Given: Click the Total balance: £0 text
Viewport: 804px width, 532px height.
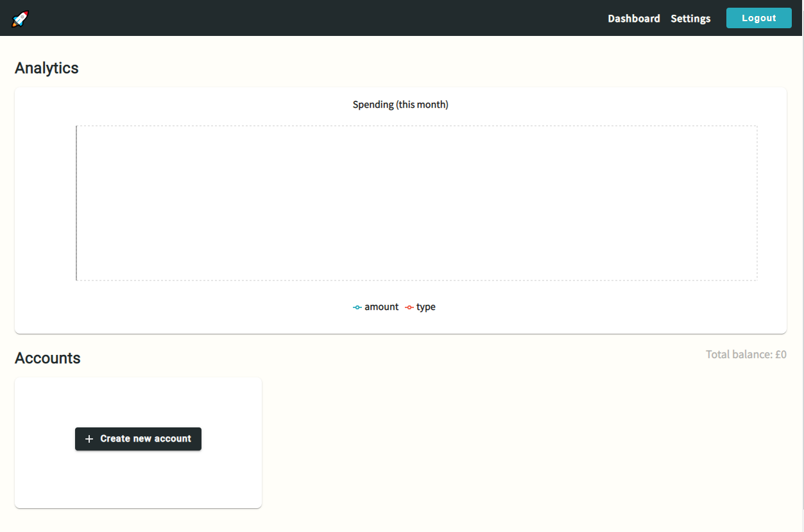Looking at the screenshot, I should coord(746,354).
